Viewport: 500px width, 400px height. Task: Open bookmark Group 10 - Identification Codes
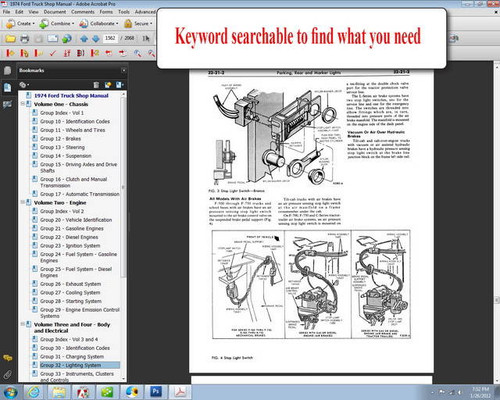click(x=75, y=122)
